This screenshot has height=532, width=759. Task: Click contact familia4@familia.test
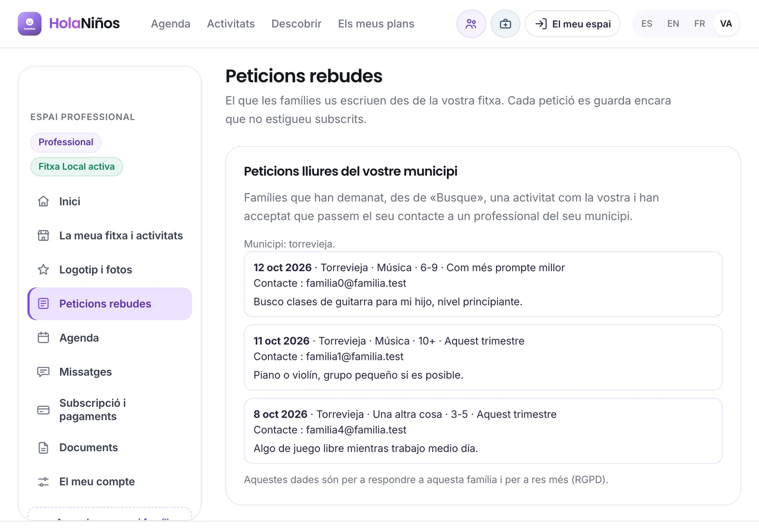click(x=356, y=430)
